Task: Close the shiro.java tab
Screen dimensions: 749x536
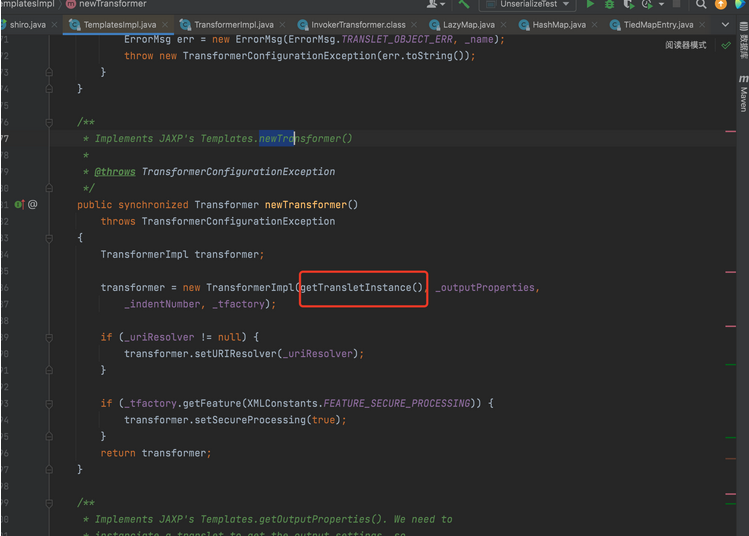Action: point(54,24)
